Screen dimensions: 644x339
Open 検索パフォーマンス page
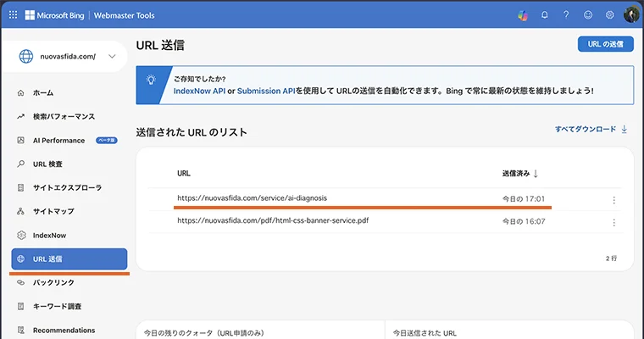click(x=64, y=117)
